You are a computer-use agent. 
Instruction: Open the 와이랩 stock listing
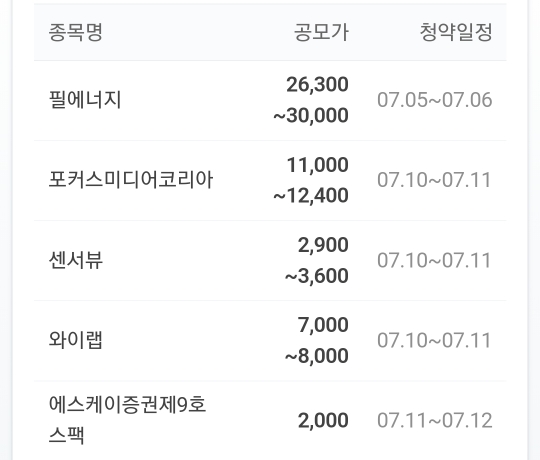pos(270,341)
